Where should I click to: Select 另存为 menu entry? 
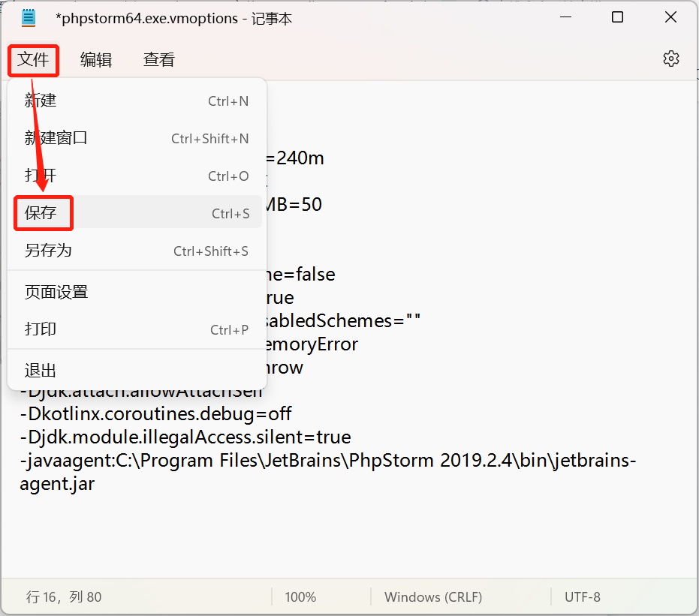(x=137, y=251)
